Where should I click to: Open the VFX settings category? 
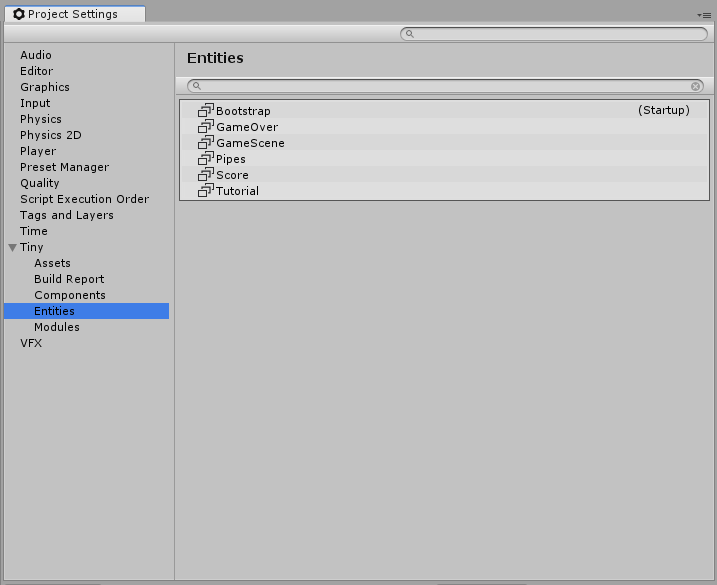click(x=31, y=343)
